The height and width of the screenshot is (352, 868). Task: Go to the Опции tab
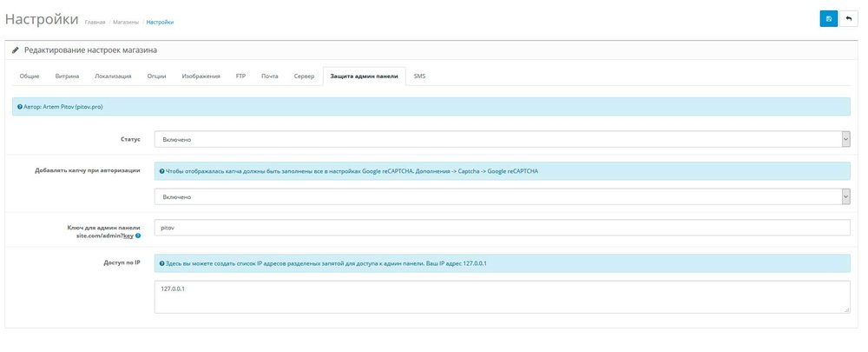click(156, 76)
